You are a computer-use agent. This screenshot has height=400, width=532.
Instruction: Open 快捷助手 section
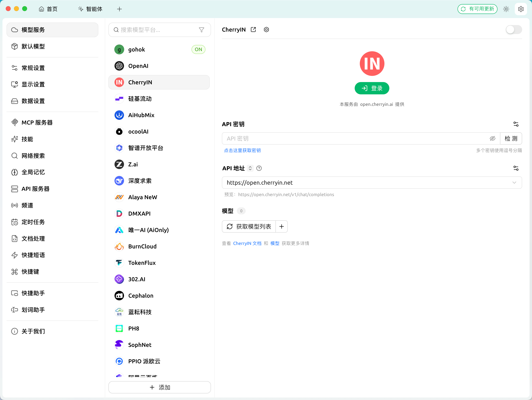pos(52,293)
